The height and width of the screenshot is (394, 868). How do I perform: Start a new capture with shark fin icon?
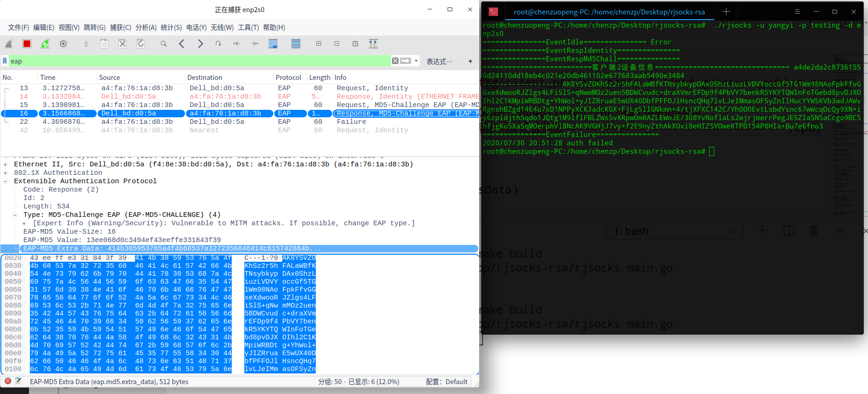click(x=9, y=44)
